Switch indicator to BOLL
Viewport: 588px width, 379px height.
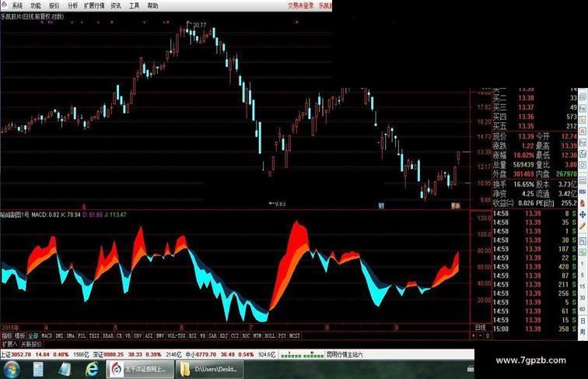pyautogui.click(x=270, y=336)
